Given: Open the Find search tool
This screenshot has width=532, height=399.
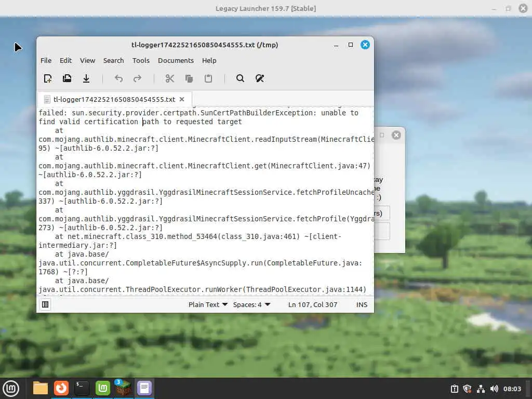Looking at the screenshot, I should pyautogui.click(x=240, y=79).
